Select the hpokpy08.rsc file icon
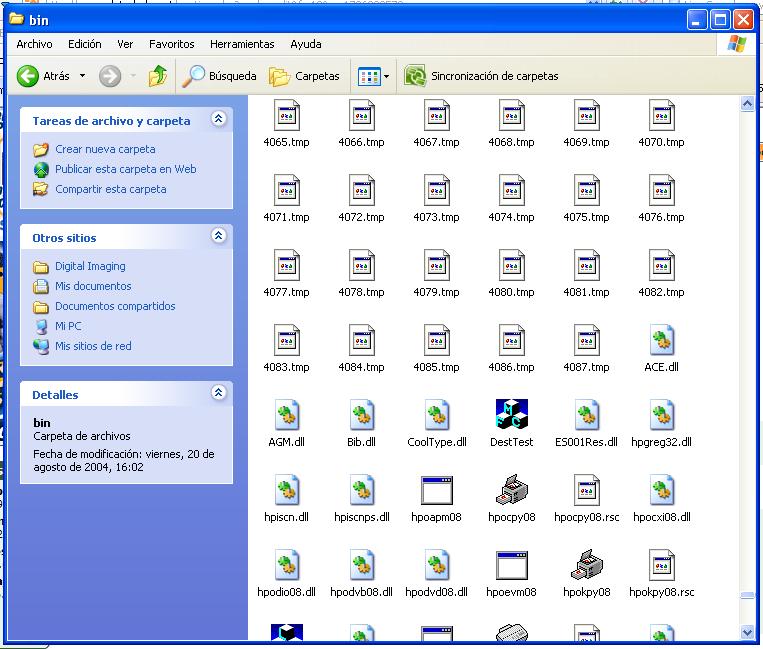This screenshot has height=649, width=763. [661, 564]
